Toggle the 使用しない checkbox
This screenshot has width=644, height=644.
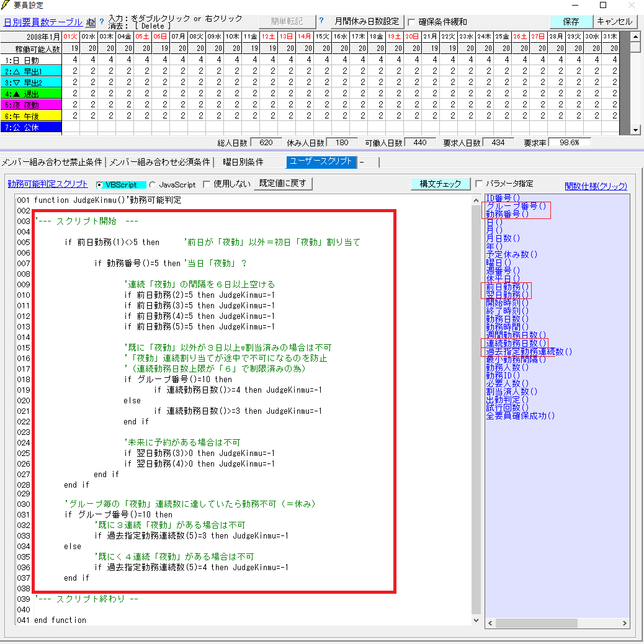(207, 184)
